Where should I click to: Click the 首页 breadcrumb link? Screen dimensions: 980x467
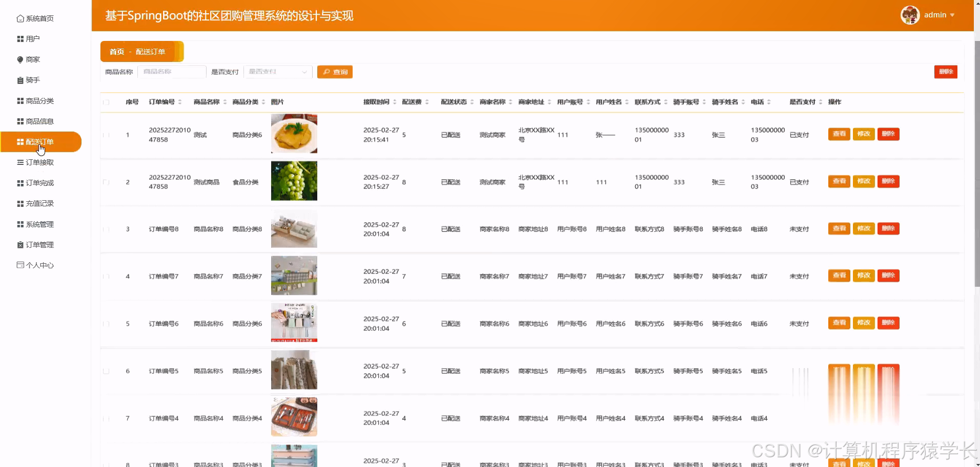[x=117, y=52]
